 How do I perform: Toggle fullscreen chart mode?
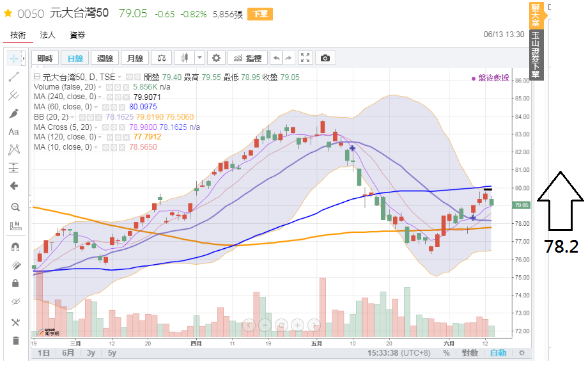tap(306, 58)
